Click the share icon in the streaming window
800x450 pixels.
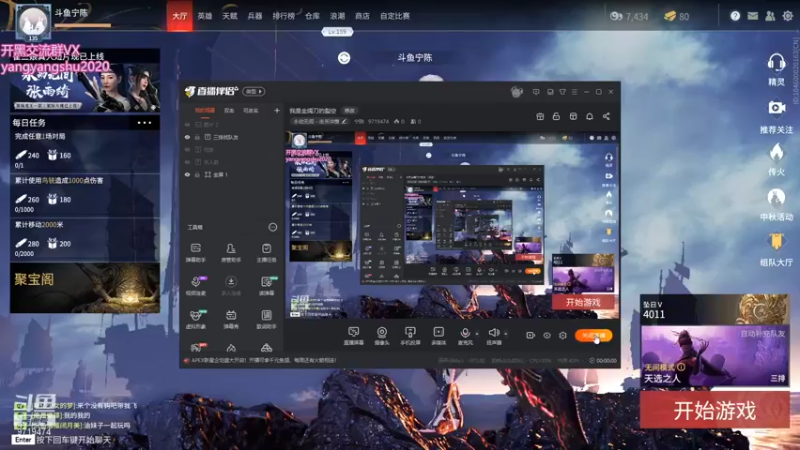[606, 116]
